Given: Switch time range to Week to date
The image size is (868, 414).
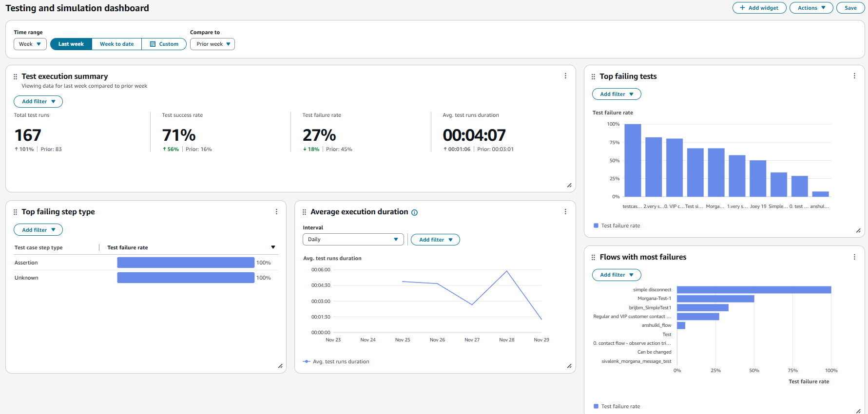Looking at the screenshot, I should point(116,44).
